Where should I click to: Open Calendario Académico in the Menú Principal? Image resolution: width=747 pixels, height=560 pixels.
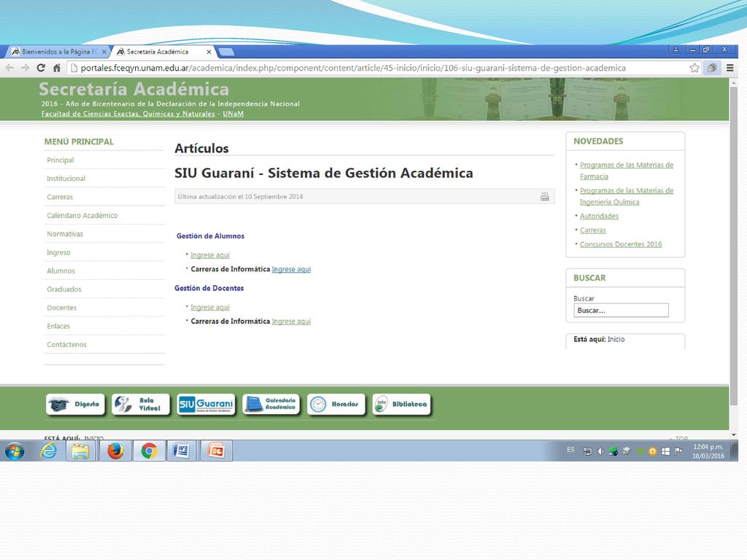82,216
